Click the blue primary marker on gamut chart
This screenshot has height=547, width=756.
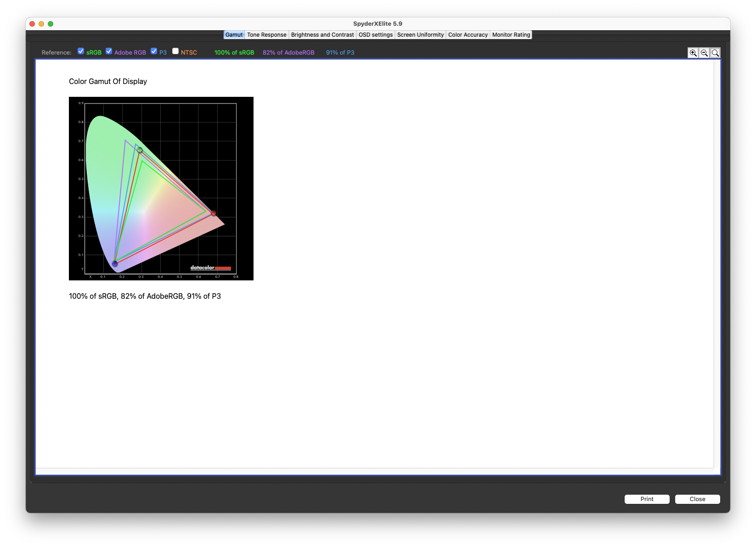pyautogui.click(x=115, y=263)
